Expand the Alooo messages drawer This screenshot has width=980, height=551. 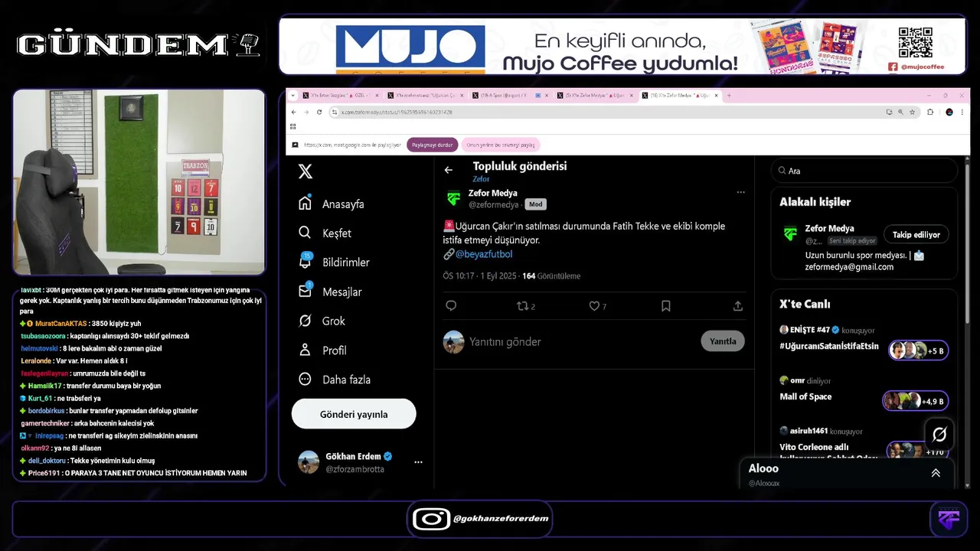click(935, 473)
